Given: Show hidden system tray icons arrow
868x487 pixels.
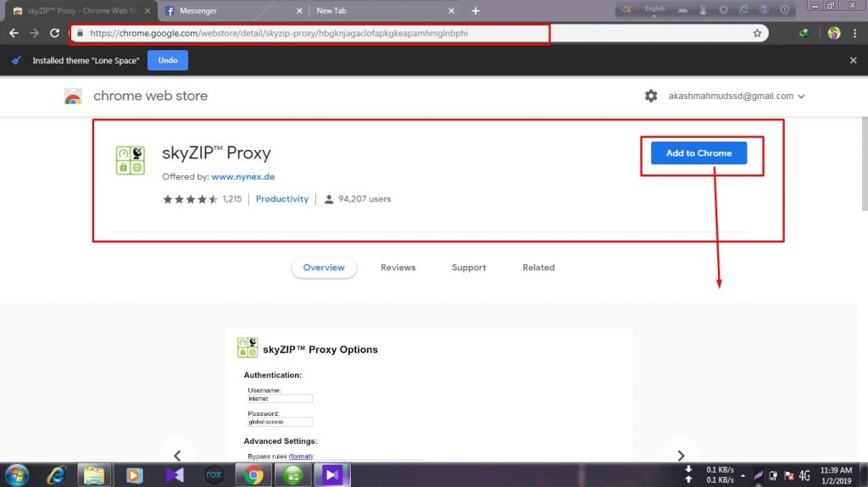Looking at the screenshot, I should [x=743, y=476].
